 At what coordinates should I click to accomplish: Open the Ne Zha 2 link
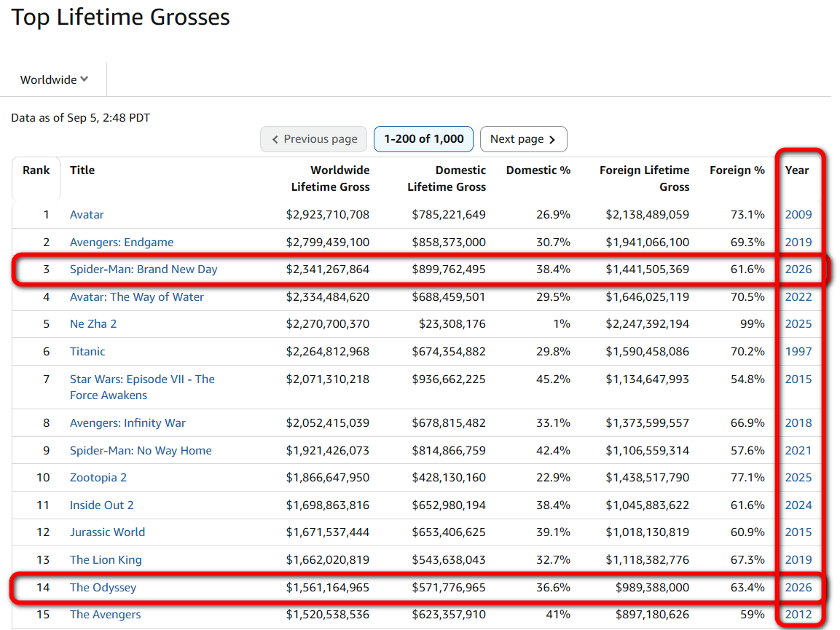pos(93,324)
